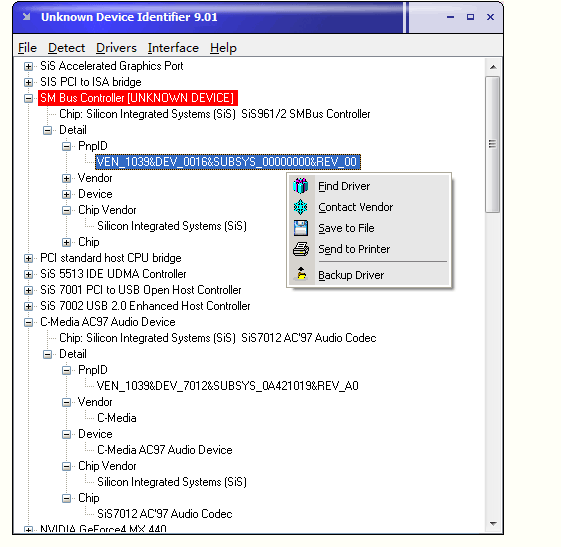Viewport: 561px width, 547px height.
Task: Open the Detect menu
Action: 67,48
